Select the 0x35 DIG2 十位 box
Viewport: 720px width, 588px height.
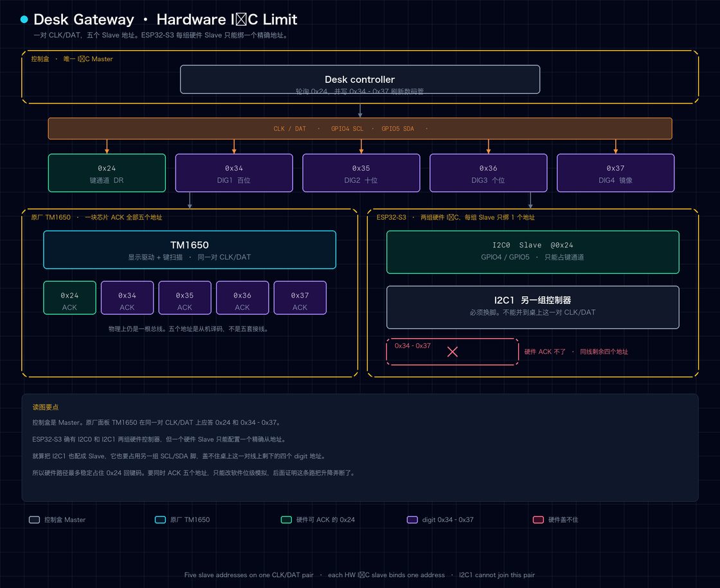point(361,173)
